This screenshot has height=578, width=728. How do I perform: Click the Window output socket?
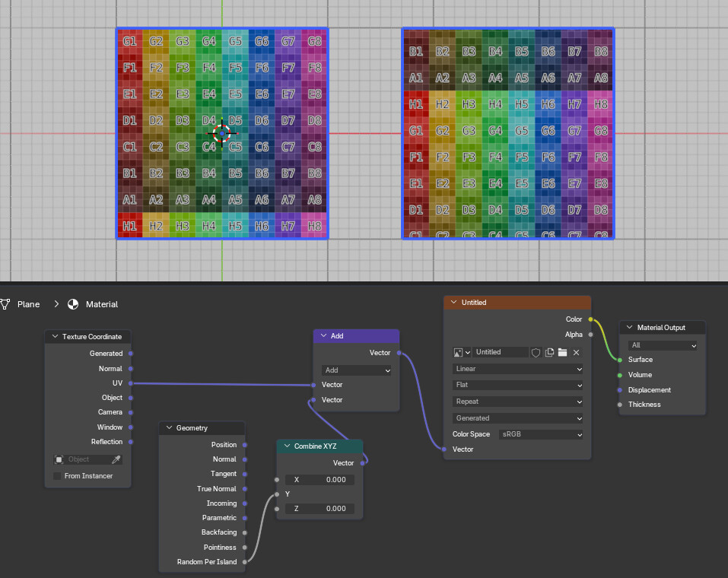click(131, 427)
